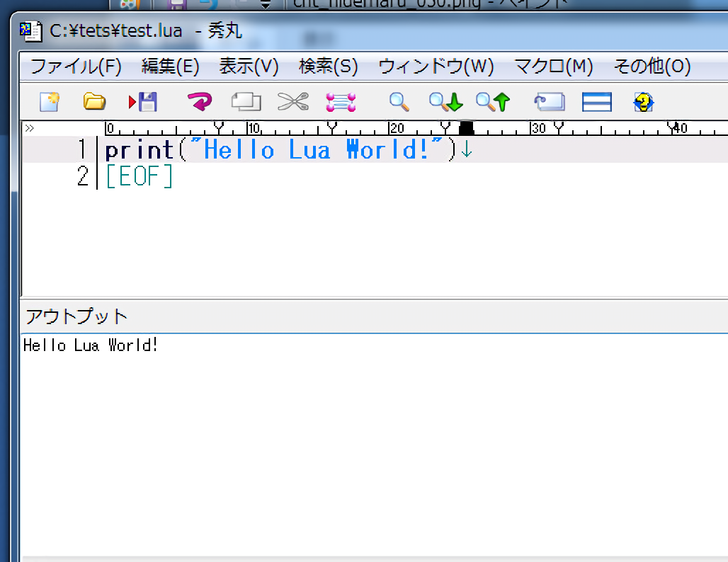Save the file using the floppy disk icon
Screen dimensions: 728x562
coord(144,102)
